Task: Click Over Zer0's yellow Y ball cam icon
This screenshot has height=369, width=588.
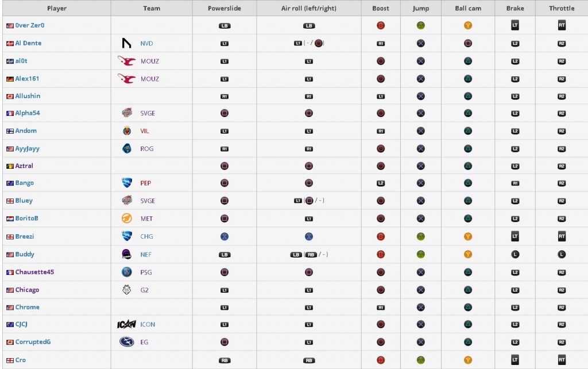Action: [x=467, y=25]
